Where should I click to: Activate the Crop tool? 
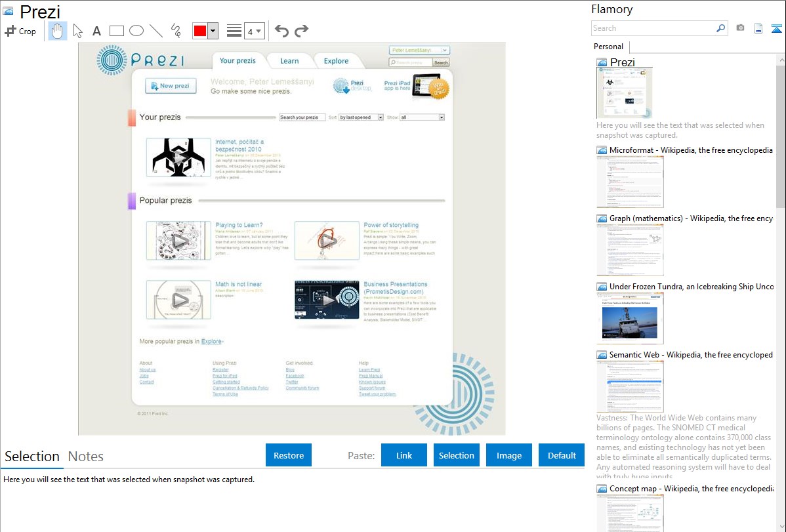[x=20, y=31]
